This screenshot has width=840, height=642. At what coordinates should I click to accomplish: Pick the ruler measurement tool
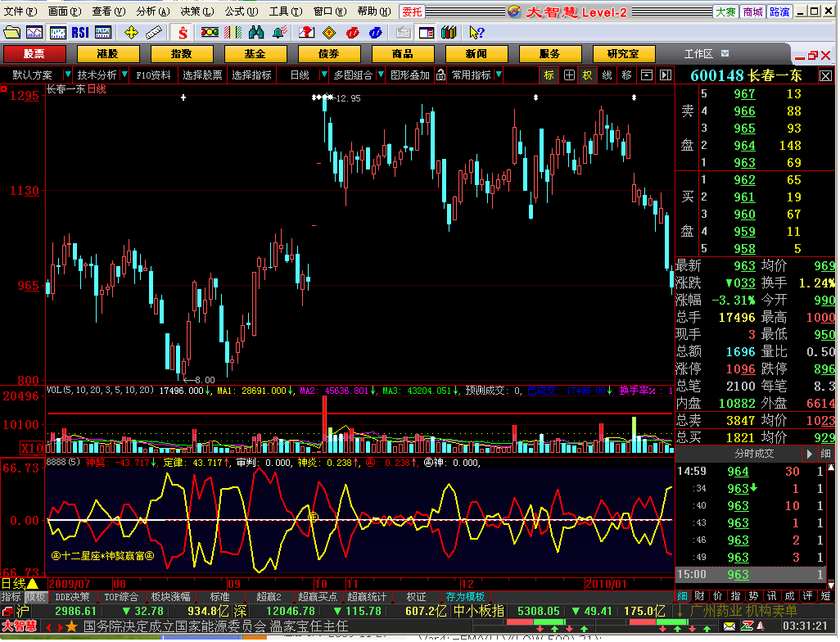coord(154,33)
